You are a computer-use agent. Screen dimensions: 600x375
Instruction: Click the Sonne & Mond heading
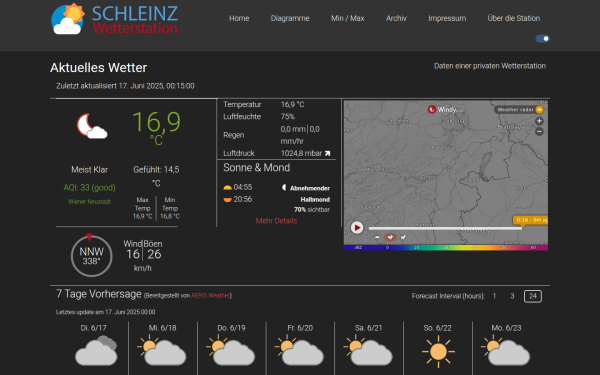[x=256, y=168]
